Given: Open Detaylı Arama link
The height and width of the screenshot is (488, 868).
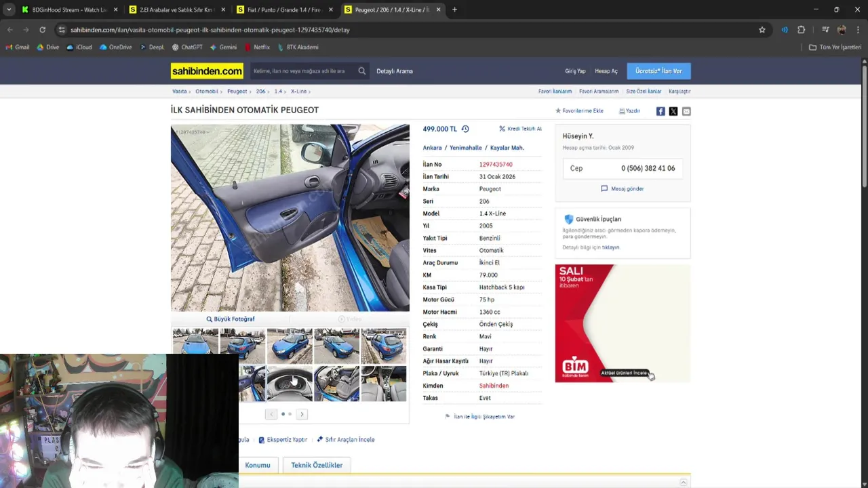Looking at the screenshot, I should click(x=395, y=71).
